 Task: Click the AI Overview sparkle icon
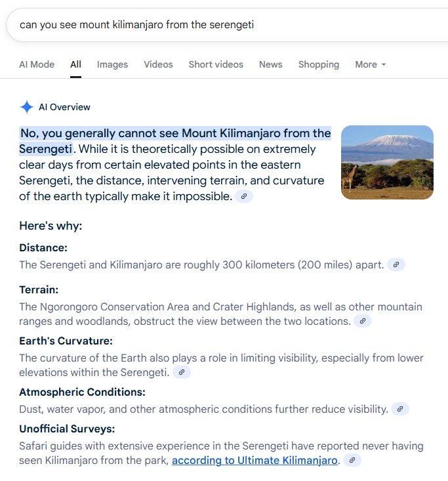point(27,107)
